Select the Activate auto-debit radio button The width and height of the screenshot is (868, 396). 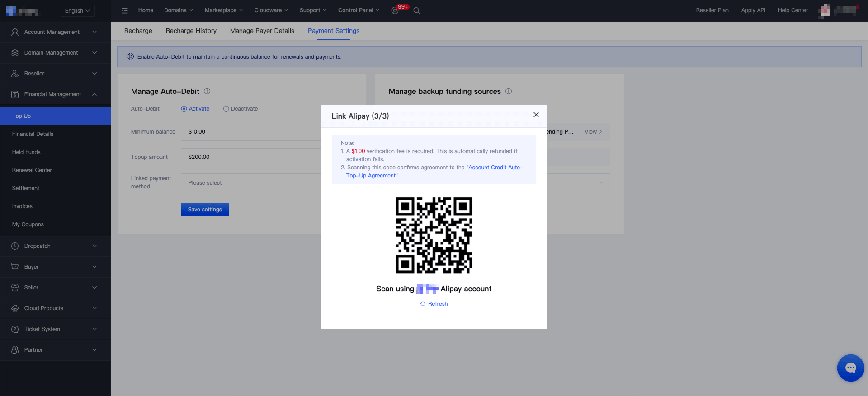click(184, 109)
